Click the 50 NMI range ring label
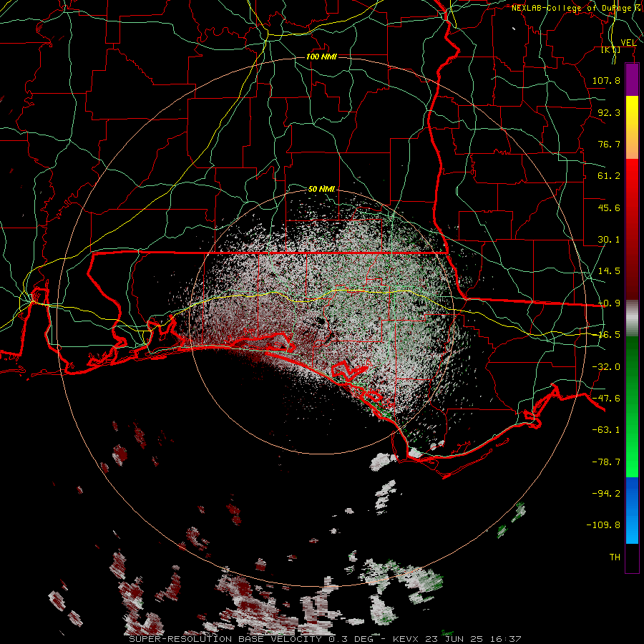The width and height of the screenshot is (644, 644). 321,189
